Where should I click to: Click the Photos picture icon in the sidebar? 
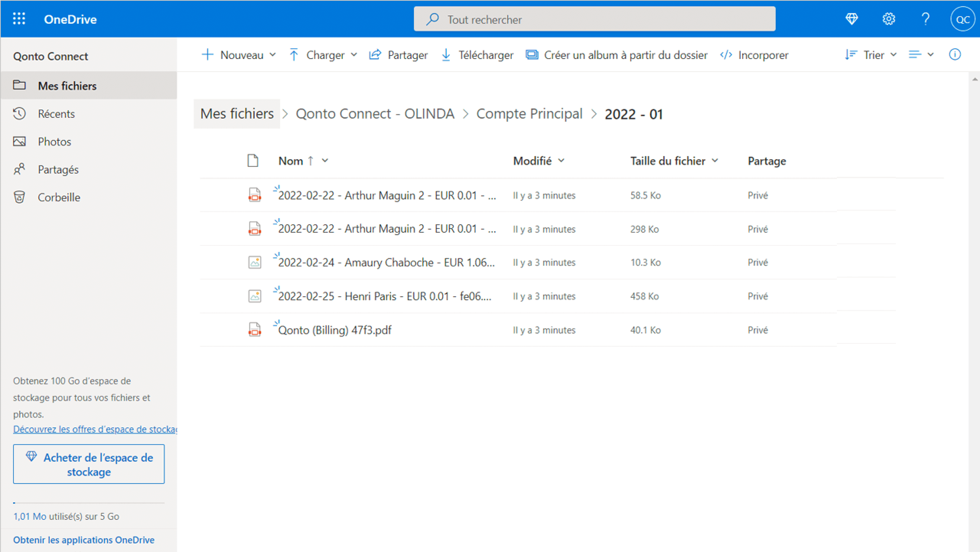[20, 141]
